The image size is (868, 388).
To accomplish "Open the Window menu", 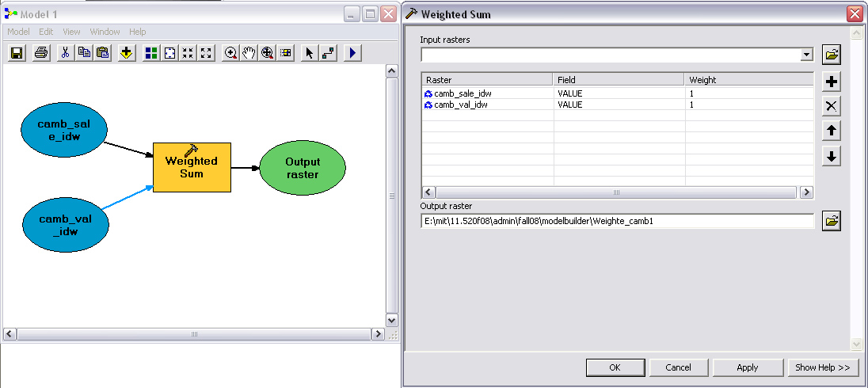I will [105, 32].
